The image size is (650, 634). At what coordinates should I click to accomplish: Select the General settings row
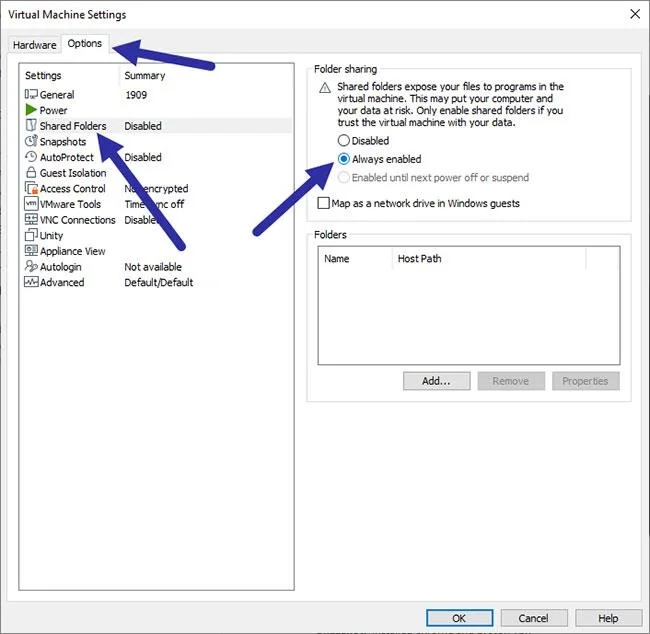coord(157,95)
